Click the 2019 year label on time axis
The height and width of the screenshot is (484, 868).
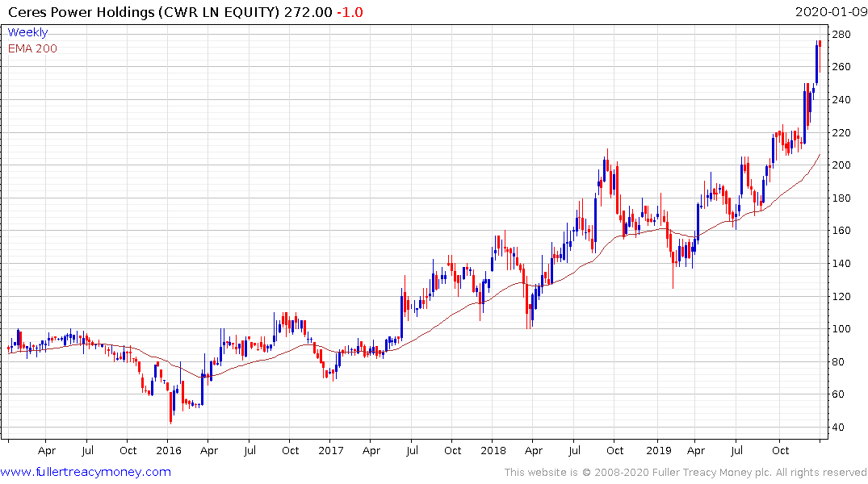click(658, 450)
